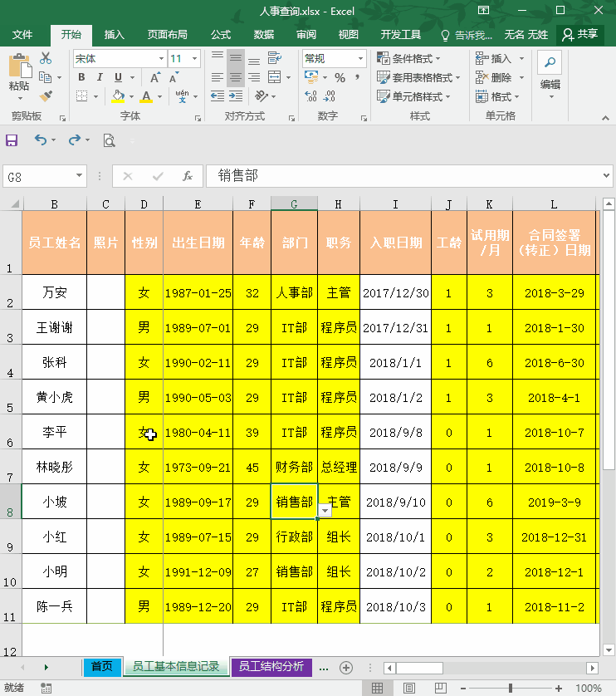Expand the formula bar
This screenshot has height=696, width=616.
(x=606, y=175)
